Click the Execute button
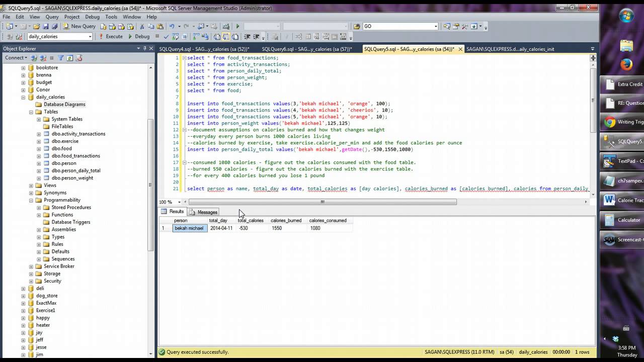 pos(110,37)
